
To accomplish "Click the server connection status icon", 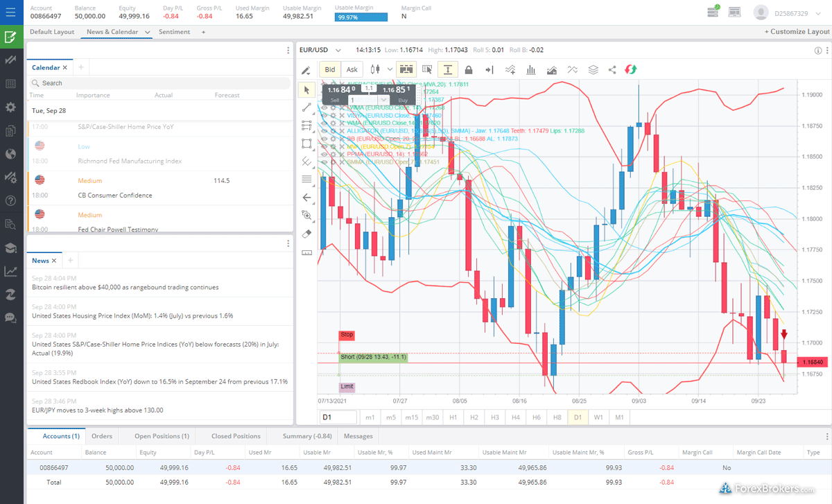I will [x=714, y=12].
